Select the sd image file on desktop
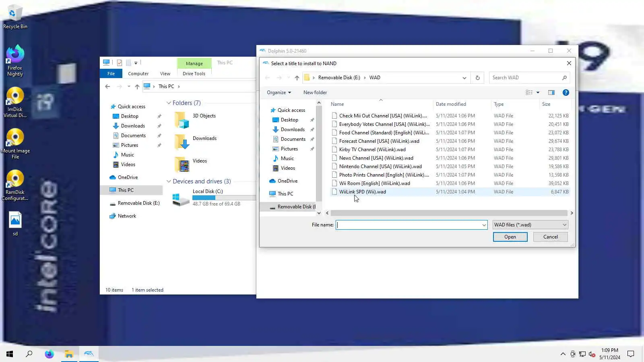644x362 pixels. point(15,224)
